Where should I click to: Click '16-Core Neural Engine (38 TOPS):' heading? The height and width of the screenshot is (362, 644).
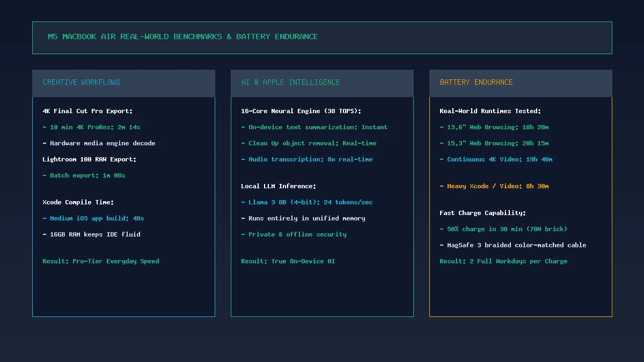click(301, 111)
